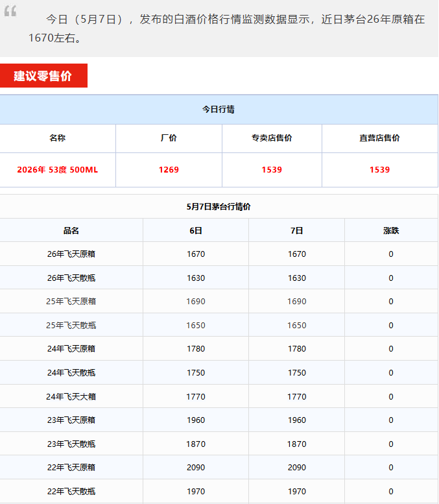Select the 24年飞天散瓶 row name
This screenshot has width=439, height=504.
pos(71,372)
